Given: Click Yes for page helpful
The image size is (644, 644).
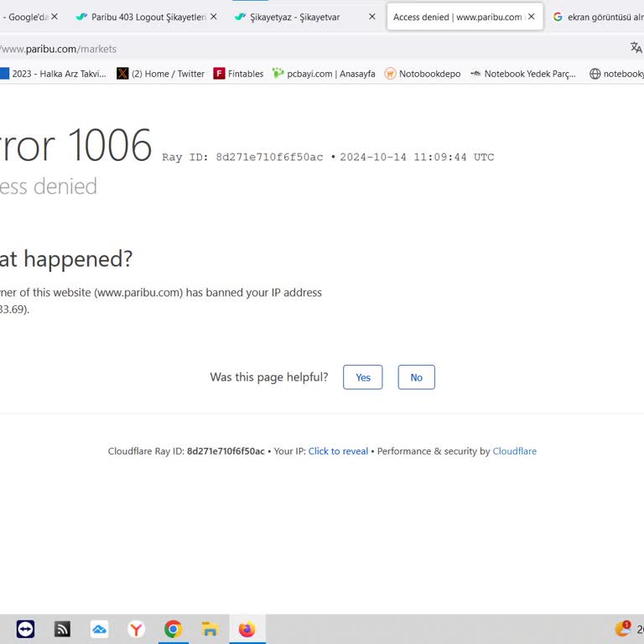Looking at the screenshot, I should [363, 377].
